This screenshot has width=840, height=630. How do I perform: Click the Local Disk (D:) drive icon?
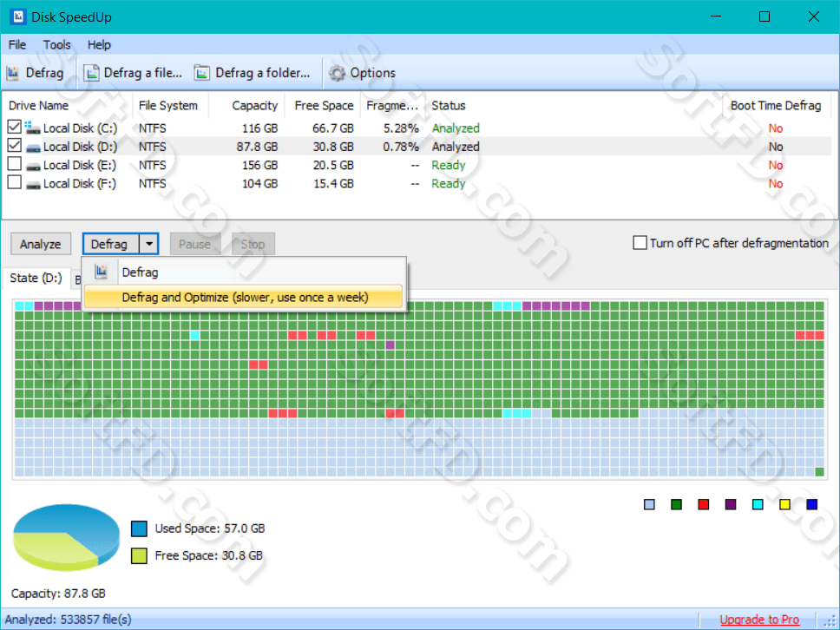tap(33, 148)
